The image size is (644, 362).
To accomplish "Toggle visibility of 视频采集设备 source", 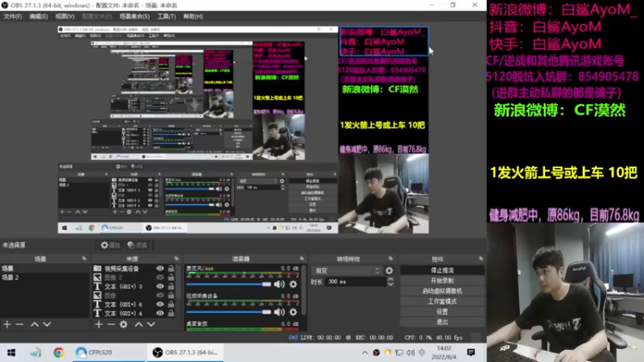I will point(159,269).
